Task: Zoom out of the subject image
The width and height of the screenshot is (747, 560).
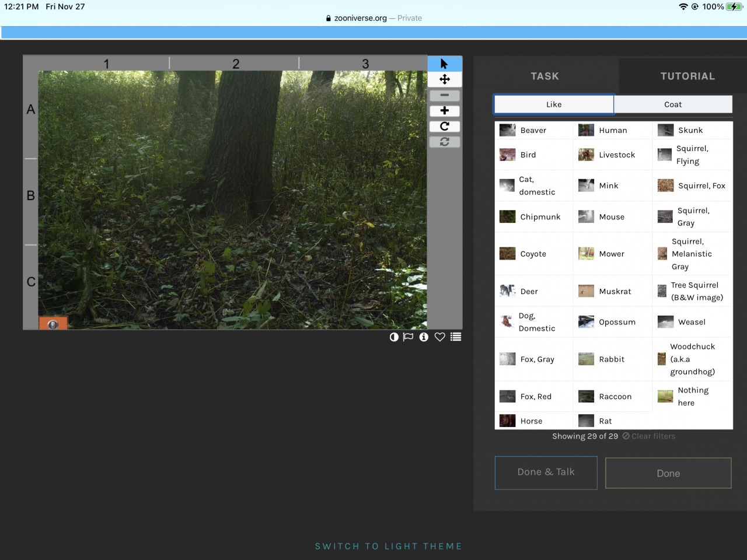Action: point(445,95)
